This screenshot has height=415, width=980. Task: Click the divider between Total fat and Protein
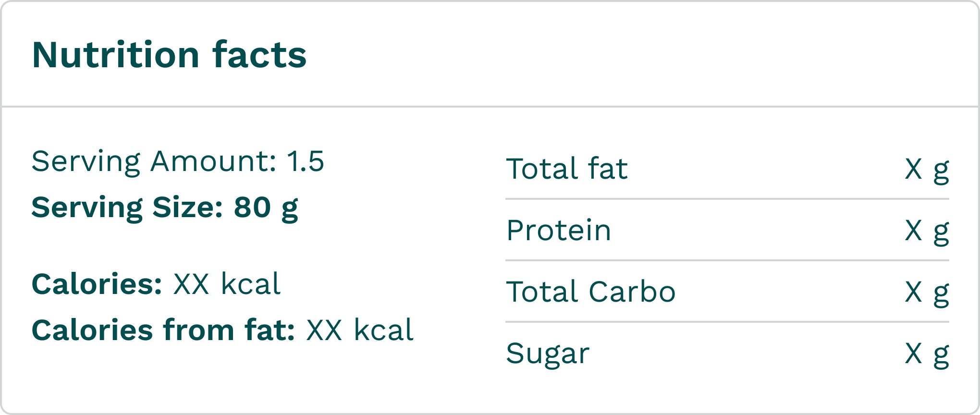tap(727, 199)
